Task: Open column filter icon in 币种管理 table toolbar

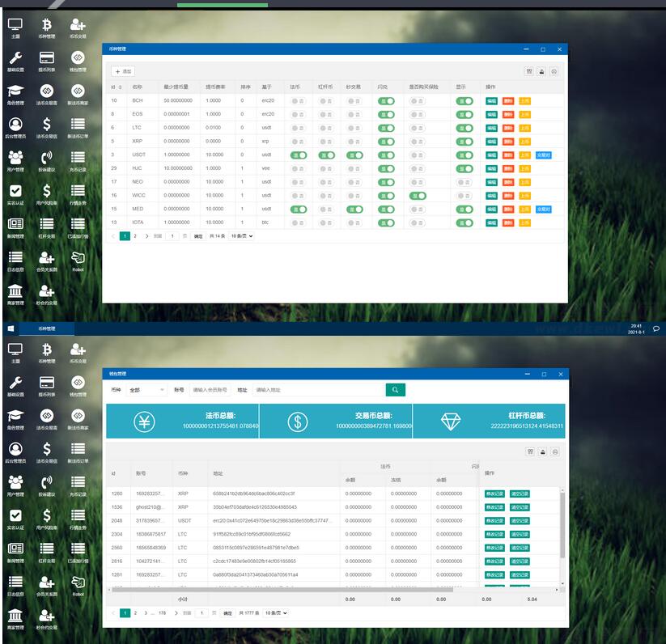Action: tap(529, 71)
